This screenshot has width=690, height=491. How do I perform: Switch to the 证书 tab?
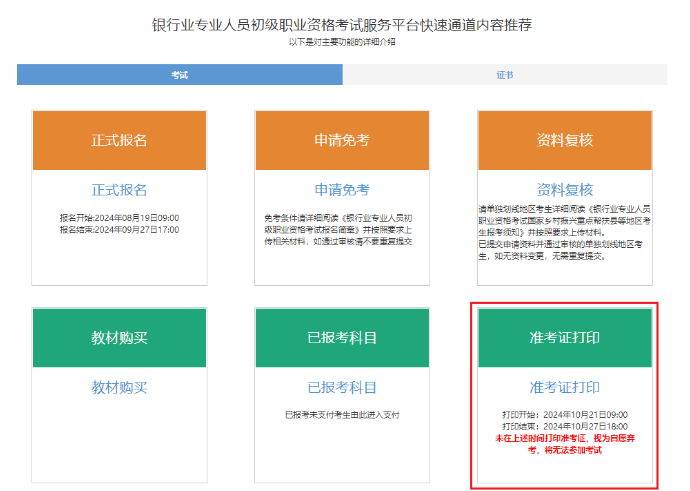tap(505, 75)
